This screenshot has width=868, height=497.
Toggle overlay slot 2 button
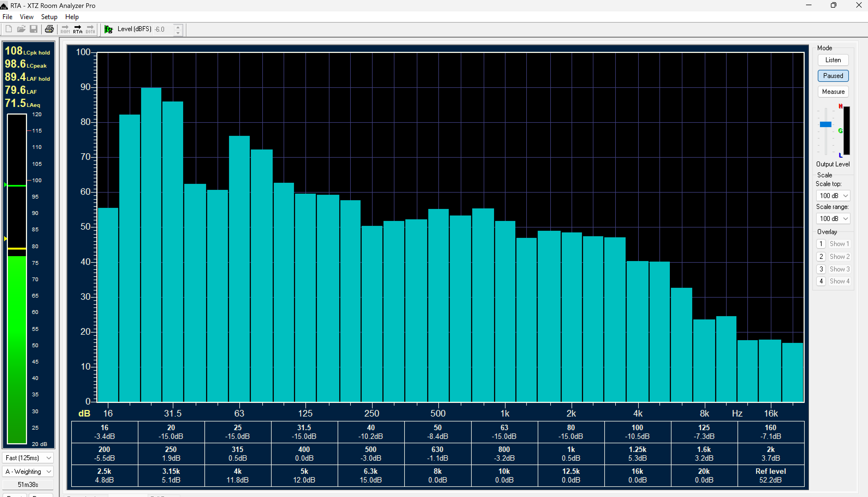(x=821, y=256)
